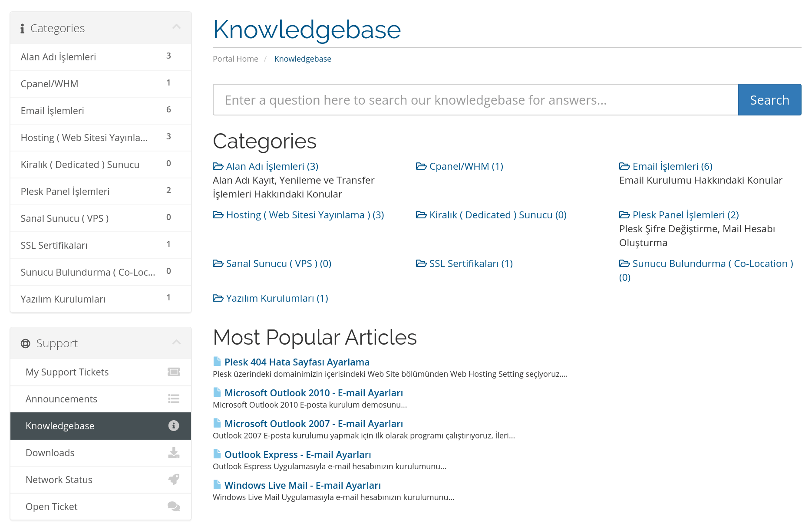Click the ticket icon on My Support Tickets
This screenshot has height=530, width=812.
[x=174, y=372]
